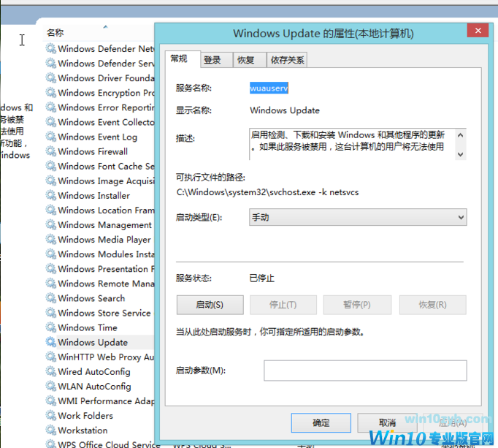Screen dimensions: 498x448
Task: Click the gear icon beside Windows Firewall
Action: pyautogui.click(x=50, y=151)
